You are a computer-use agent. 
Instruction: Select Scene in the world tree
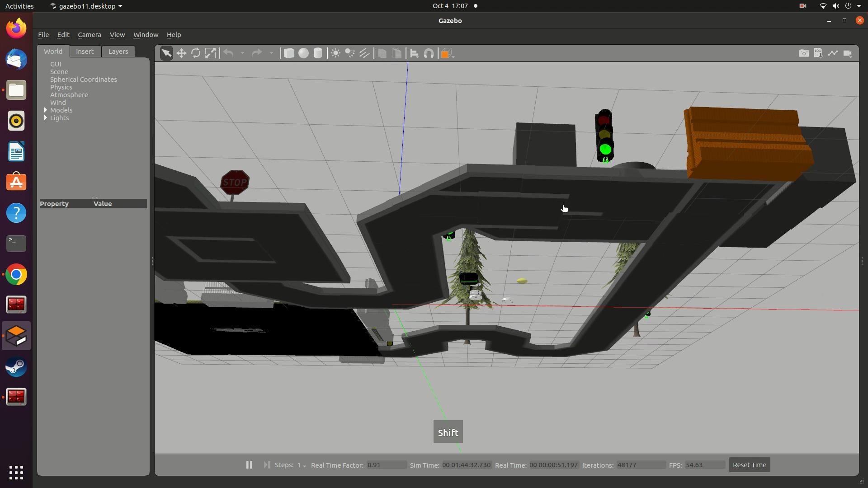point(59,72)
